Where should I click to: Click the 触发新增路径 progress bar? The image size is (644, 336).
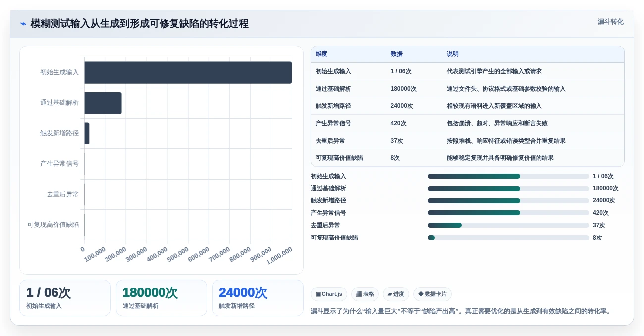(508, 201)
